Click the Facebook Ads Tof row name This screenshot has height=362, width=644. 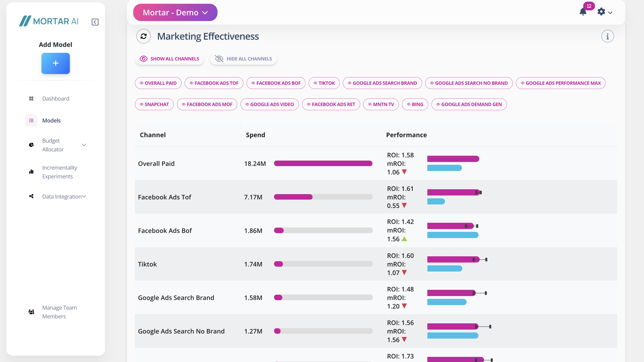click(x=165, y=197)
